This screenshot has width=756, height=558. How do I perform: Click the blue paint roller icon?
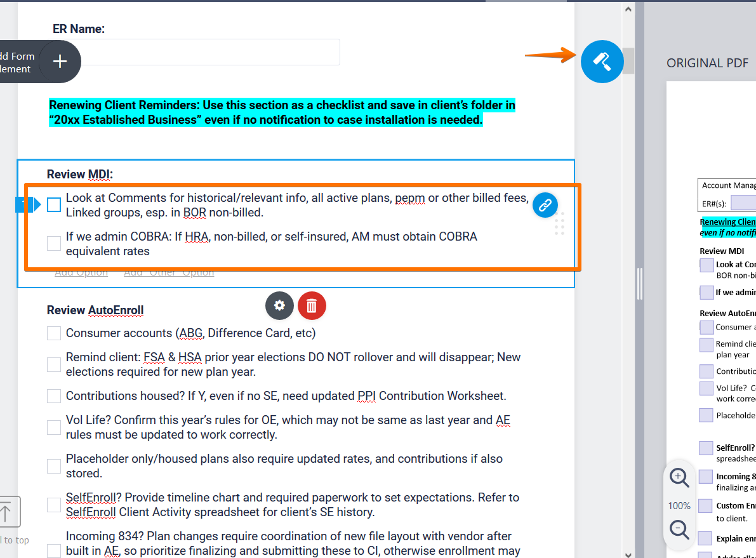[x=602, y=61]
